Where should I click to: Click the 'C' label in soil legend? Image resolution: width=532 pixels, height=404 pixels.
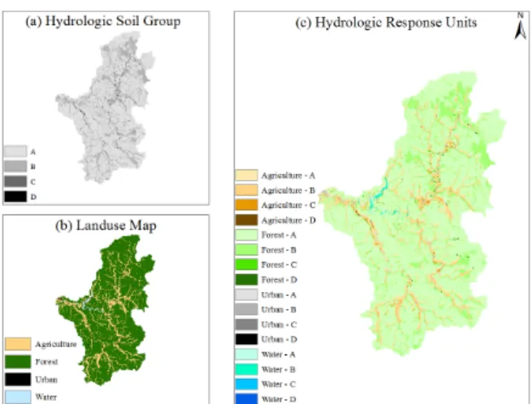pos(33,182)
